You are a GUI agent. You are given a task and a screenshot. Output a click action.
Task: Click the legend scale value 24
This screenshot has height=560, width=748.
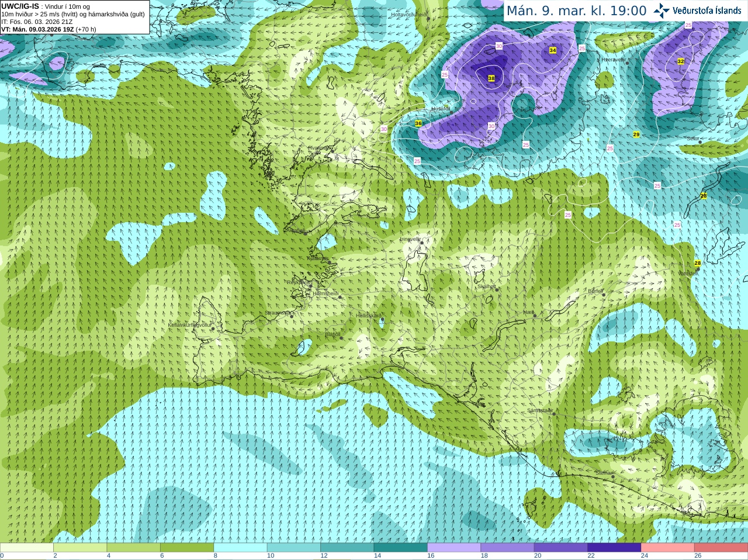[645, 556]
